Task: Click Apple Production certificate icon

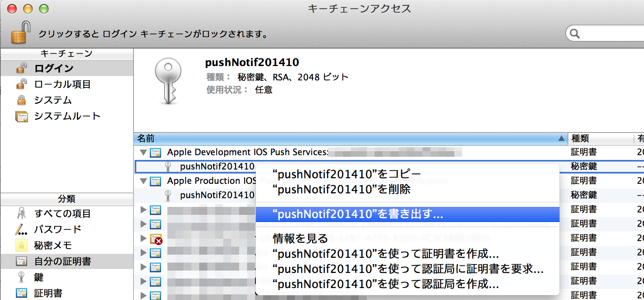Action: point(155,181)
